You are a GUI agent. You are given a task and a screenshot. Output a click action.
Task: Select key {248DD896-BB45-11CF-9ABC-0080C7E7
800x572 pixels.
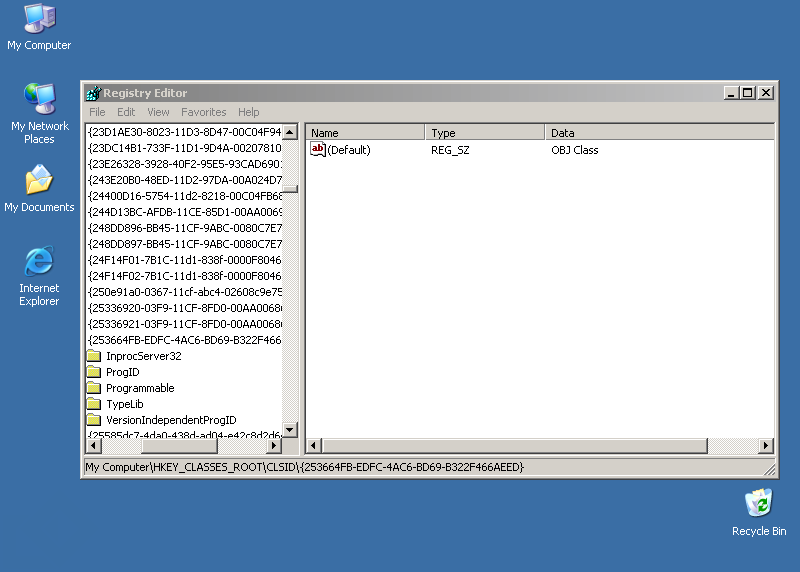click(184, 228)
